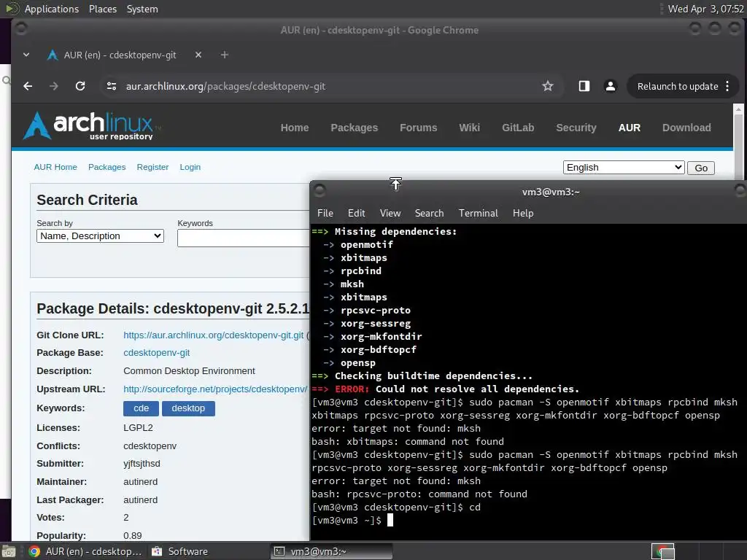Open the English language dropdown
The width and height of the screenshot is (747, 560).
(x=624, y=168)
